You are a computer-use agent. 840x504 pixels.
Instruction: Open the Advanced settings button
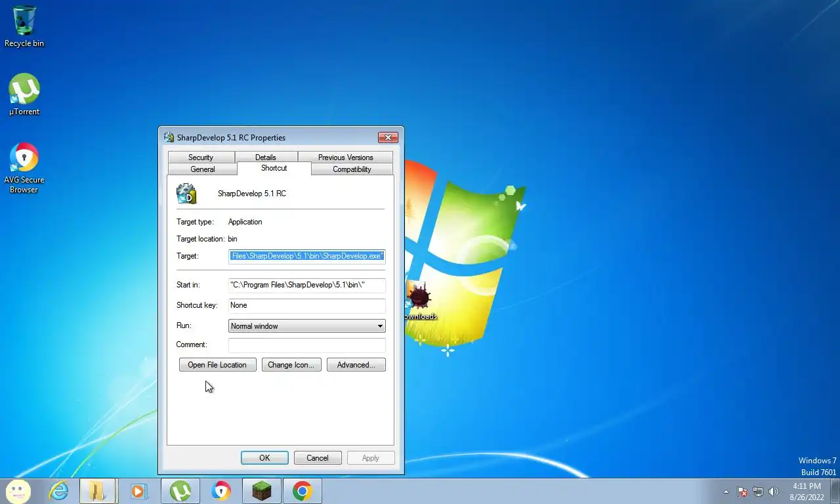coord(356,365)
